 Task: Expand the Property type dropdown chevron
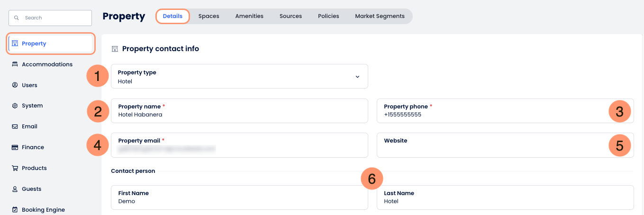(357, 77)
